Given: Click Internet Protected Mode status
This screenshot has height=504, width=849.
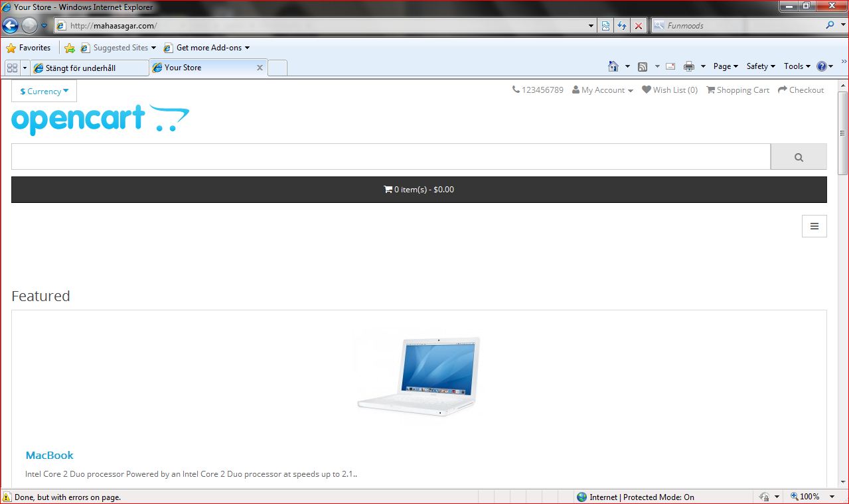Looking at the screenshot, I should click(635, 497).
